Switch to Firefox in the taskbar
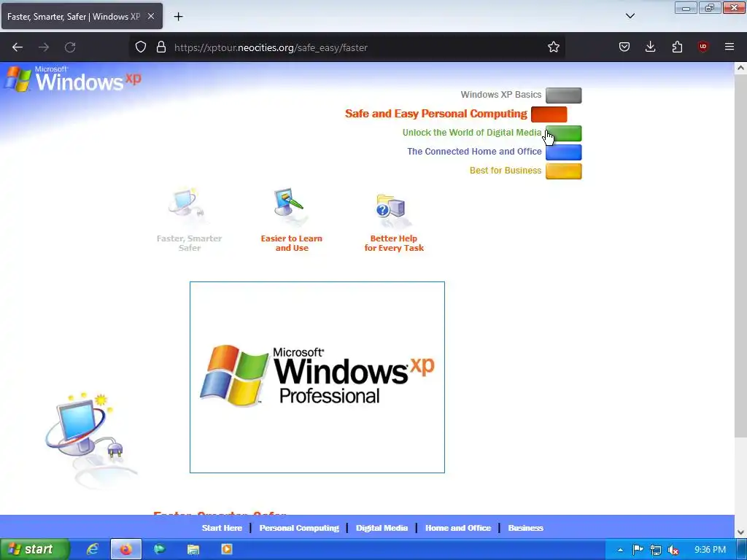747x560 pixels. tap(125, 549)
